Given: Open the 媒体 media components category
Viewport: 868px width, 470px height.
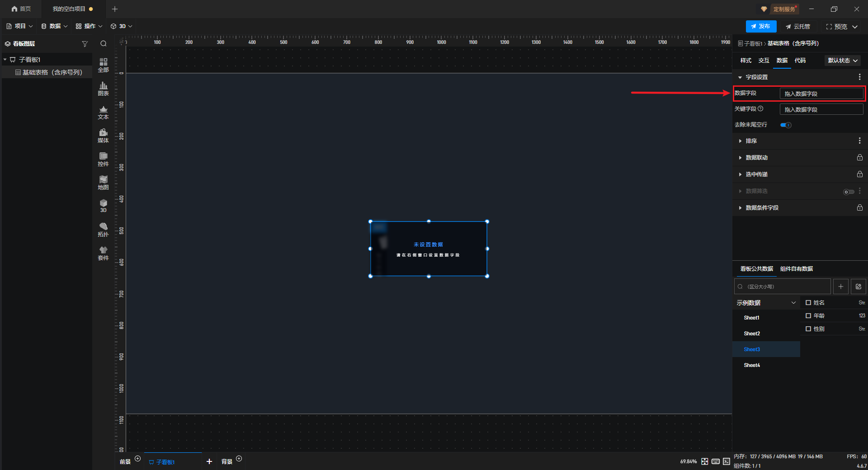Looking at the screenshot, I should coord(103,136).
